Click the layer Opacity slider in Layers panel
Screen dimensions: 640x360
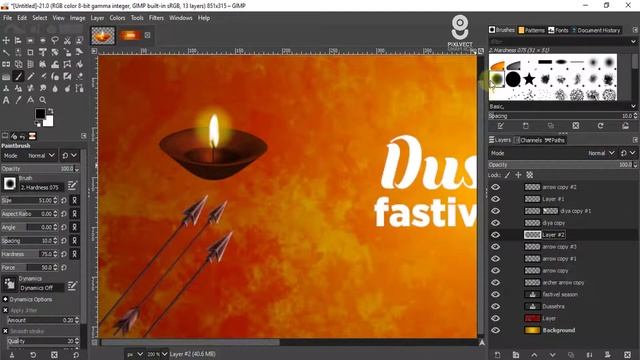point(562,165)
